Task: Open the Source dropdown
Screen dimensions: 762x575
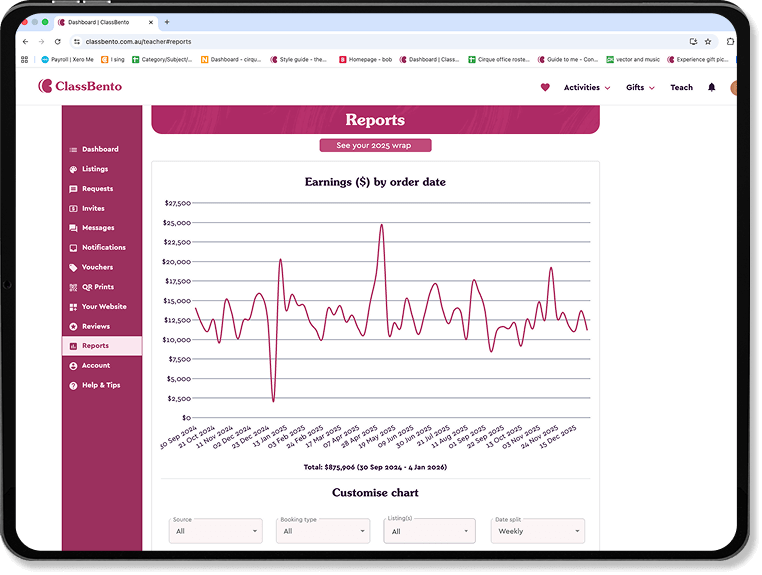Action: pos(216,531)
